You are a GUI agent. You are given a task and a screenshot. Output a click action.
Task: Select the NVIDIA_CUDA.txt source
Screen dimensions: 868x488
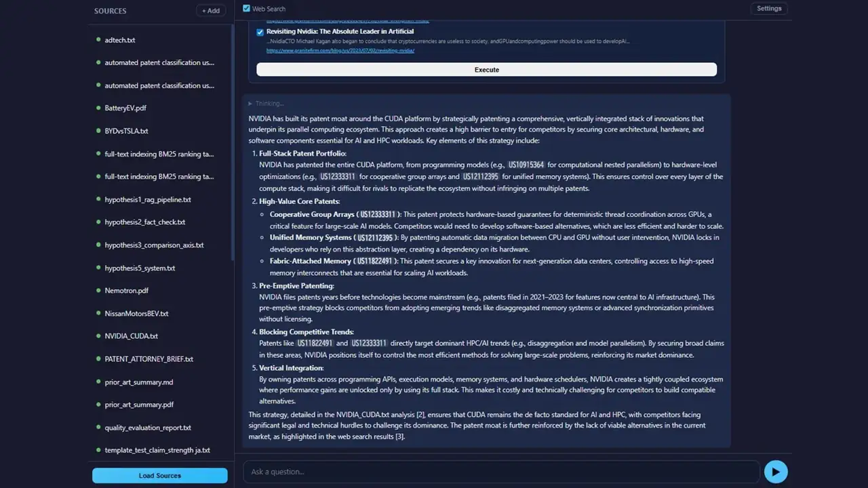point(131,336)
